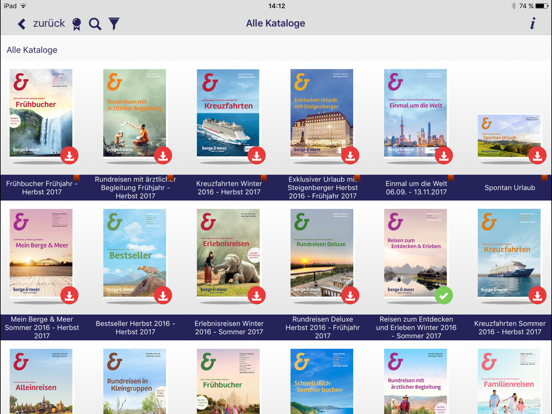Viewport: 552px width, 414px height.
Task: Open the search magnifier
Action: coord(95,24)
